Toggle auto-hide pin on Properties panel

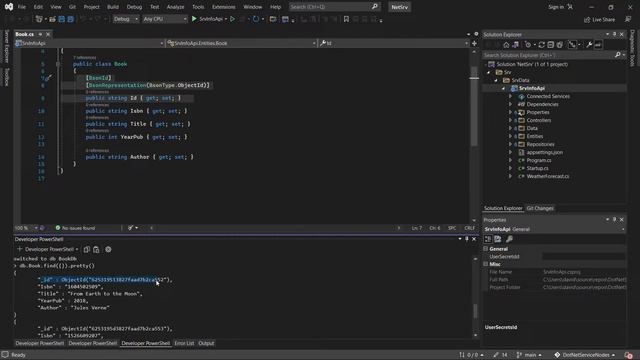click(x=614, y=220)
